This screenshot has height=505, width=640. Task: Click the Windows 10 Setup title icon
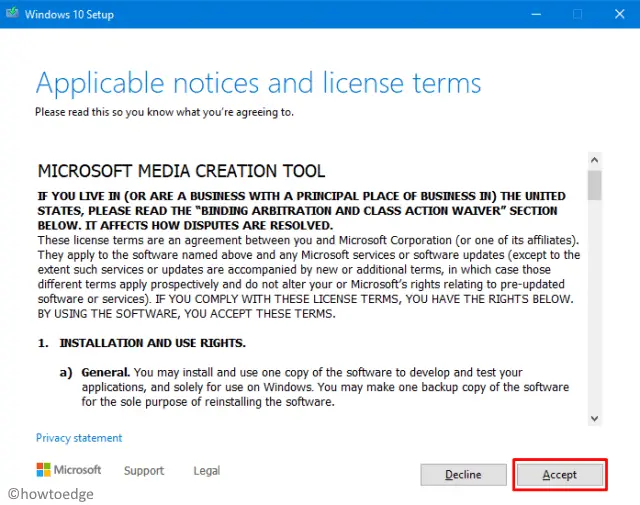[12, 13]
